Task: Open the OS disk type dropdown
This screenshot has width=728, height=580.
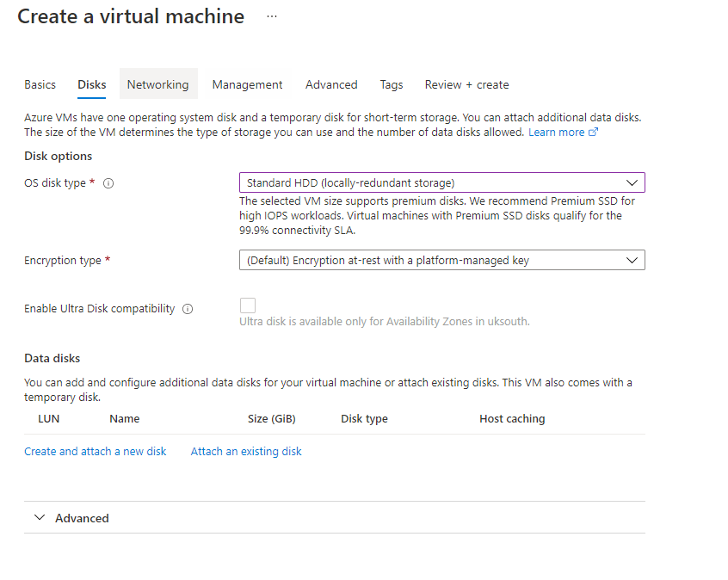Action: coord(441,182)
